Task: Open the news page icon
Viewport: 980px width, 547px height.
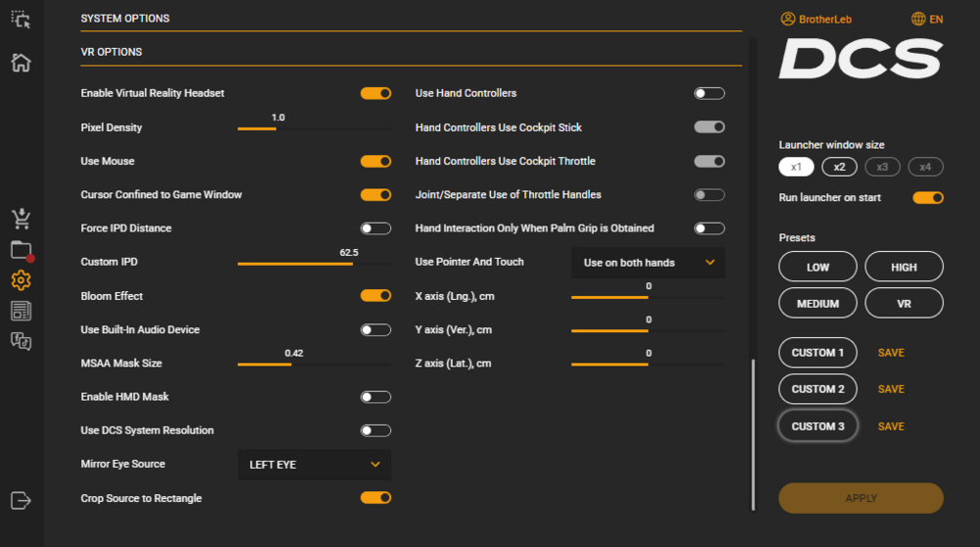Action: pos(21,311)
